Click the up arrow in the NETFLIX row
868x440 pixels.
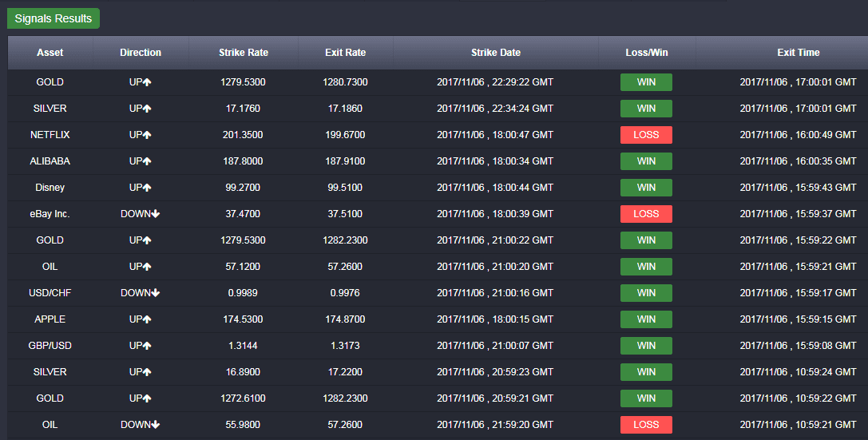147,135
